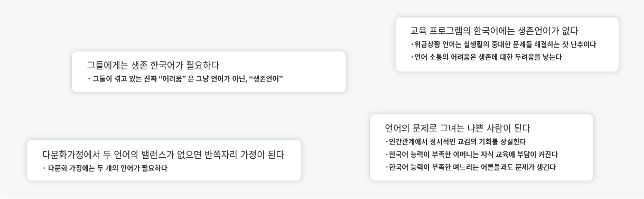644x199 pixels.
Task: Select bullet 한국어 능력이 부족한 어머니는 자식 교육
Action: click(471, 155)
